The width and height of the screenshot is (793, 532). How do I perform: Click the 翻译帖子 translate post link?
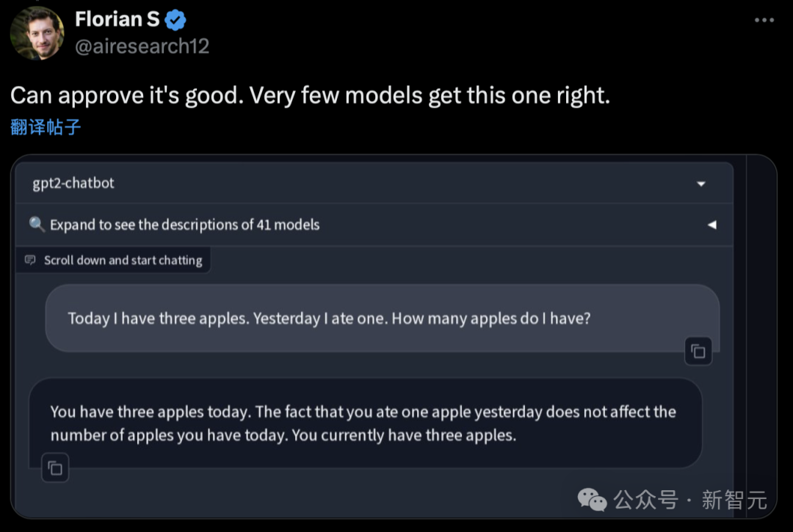(x=46, y=127)
